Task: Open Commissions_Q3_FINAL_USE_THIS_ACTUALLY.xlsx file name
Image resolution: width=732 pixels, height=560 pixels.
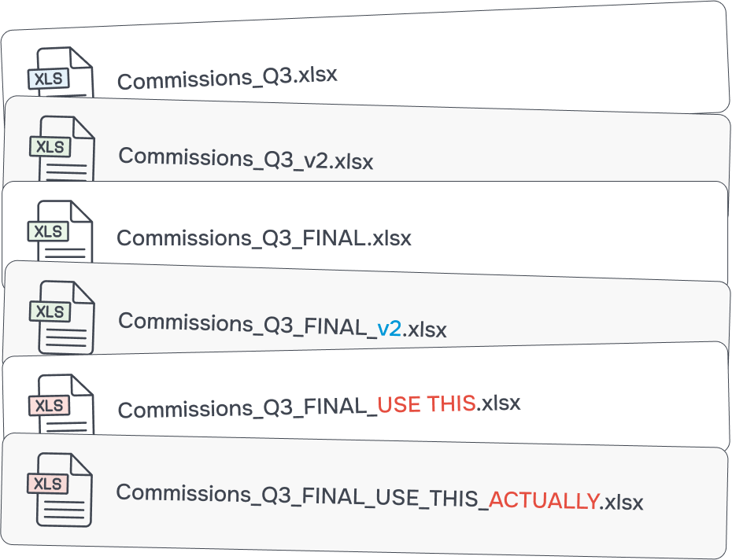Action: point(379,497)
